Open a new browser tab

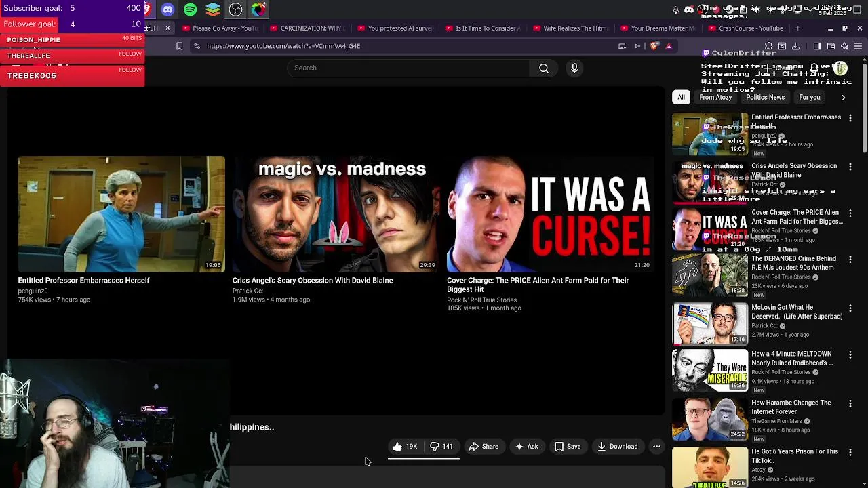click(x=797, y=28)
